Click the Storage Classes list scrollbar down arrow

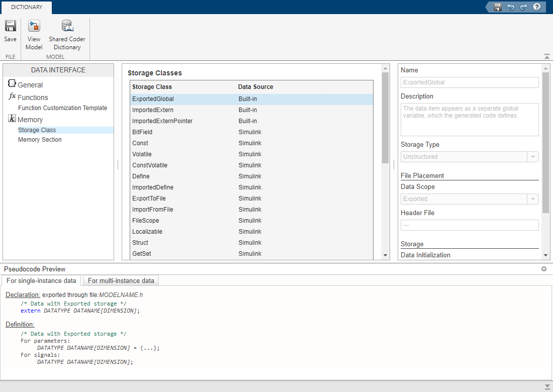point(386,255)
